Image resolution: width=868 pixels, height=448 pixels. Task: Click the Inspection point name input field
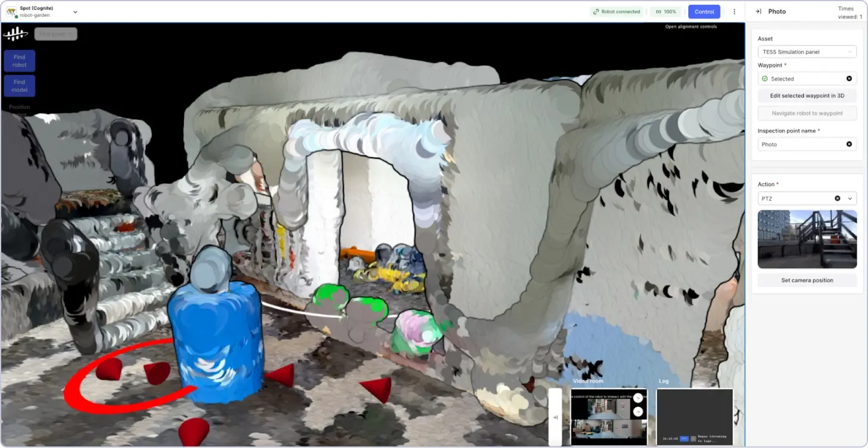click(807, 145)
